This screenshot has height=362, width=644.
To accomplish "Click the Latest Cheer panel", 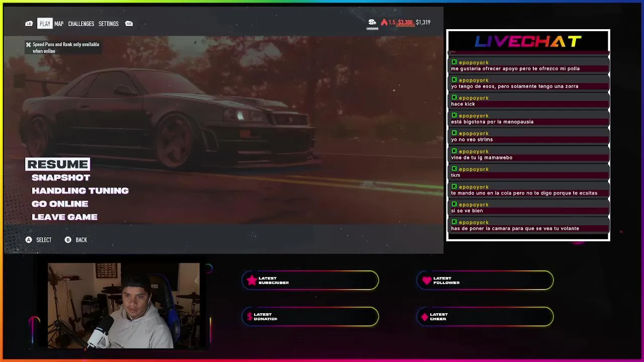I will pos(485,317).
